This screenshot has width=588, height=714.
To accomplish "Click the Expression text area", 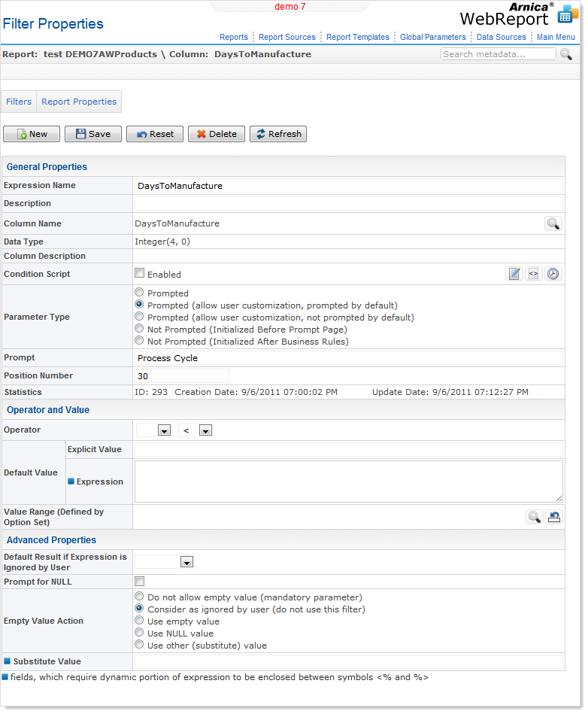I will (x=349, y=482).
